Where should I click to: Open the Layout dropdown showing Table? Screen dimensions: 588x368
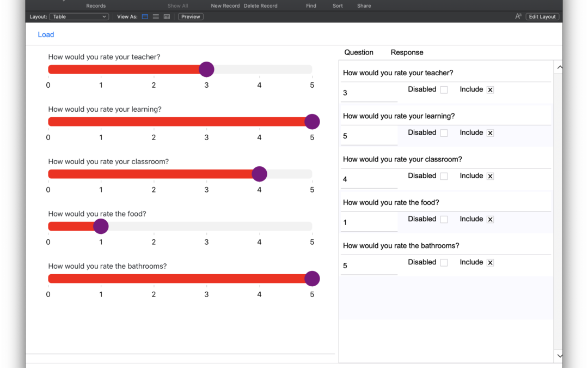click(x=79, y=16)
